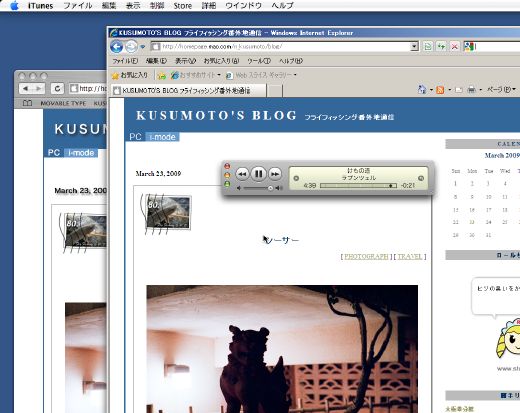This screenshot has width=520, height=413.
Task: Switch to the i-mode tab on the blog
Action: click(x=162, y=137)
